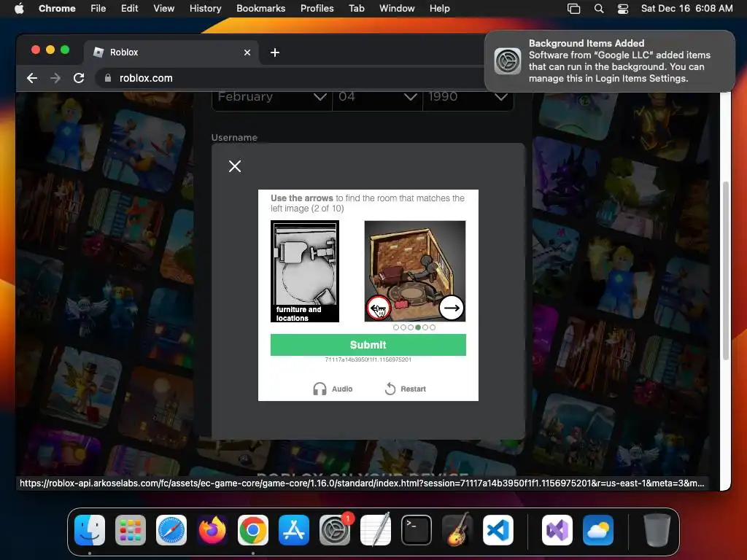This screenshot has height=560, width=747.
Task: Go back in Chrome
Action: 32,78
